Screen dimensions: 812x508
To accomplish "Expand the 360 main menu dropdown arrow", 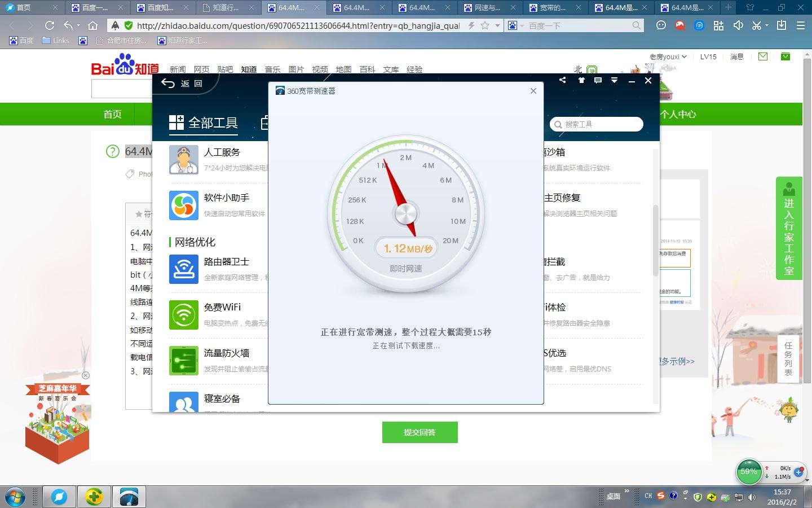I will (x=615, y=81).
